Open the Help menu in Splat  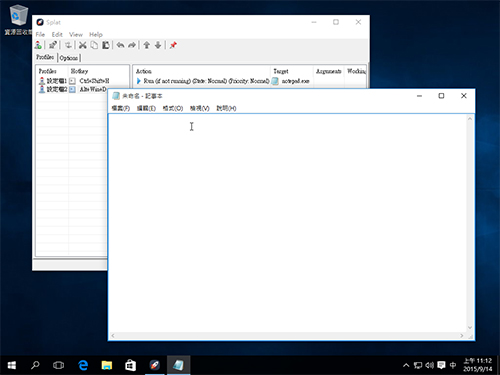coord(96,34)
